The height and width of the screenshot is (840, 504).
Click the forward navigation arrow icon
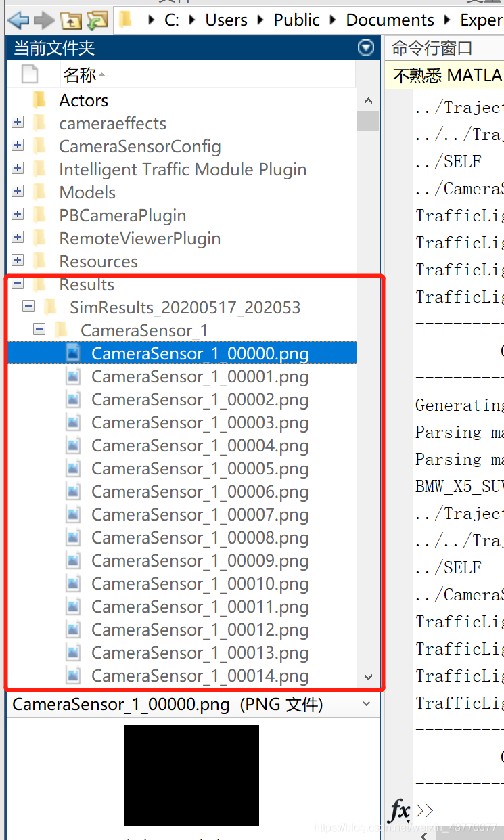pyautogui.click(x=44, y=20)
